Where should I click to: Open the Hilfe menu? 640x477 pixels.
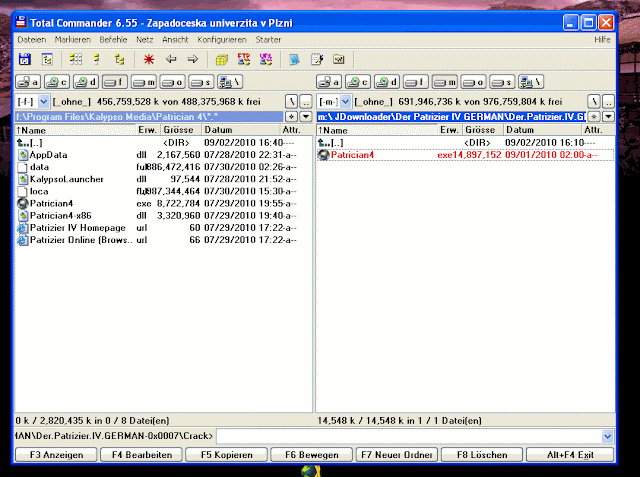tap(602, 40)
